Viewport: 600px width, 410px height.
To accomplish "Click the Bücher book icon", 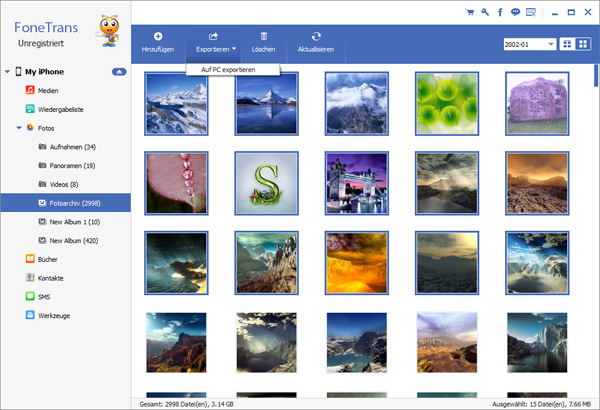I will click(30, 259).
